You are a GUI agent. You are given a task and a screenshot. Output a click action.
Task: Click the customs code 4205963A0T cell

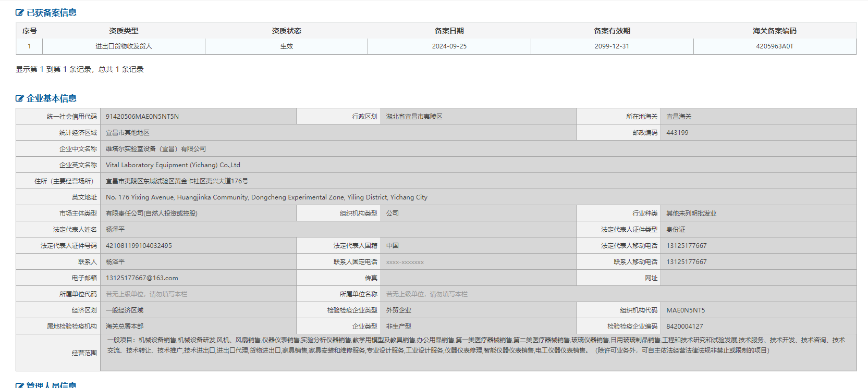[x=774, y=46]
